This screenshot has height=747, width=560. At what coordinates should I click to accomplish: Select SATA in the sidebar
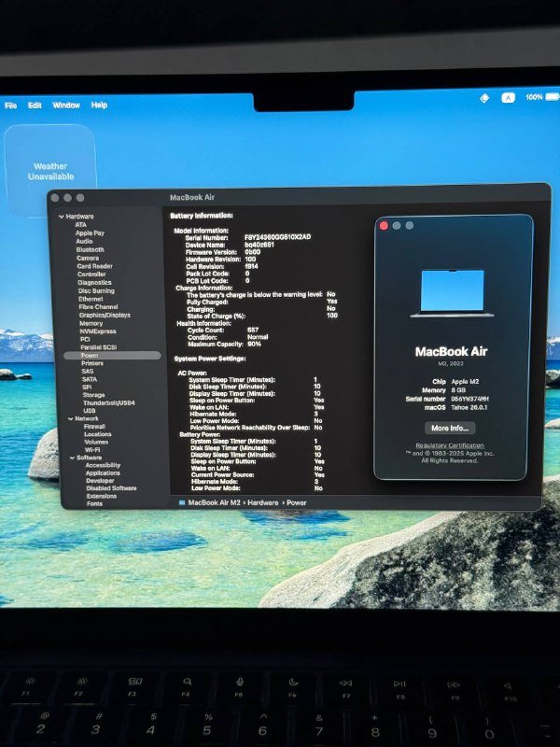89,379
